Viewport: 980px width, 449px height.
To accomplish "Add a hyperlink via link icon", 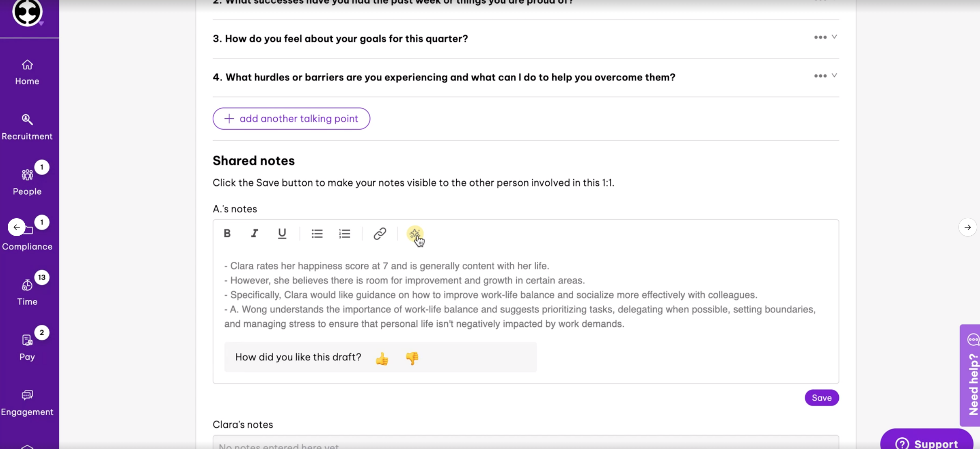I will pos(380,233).
